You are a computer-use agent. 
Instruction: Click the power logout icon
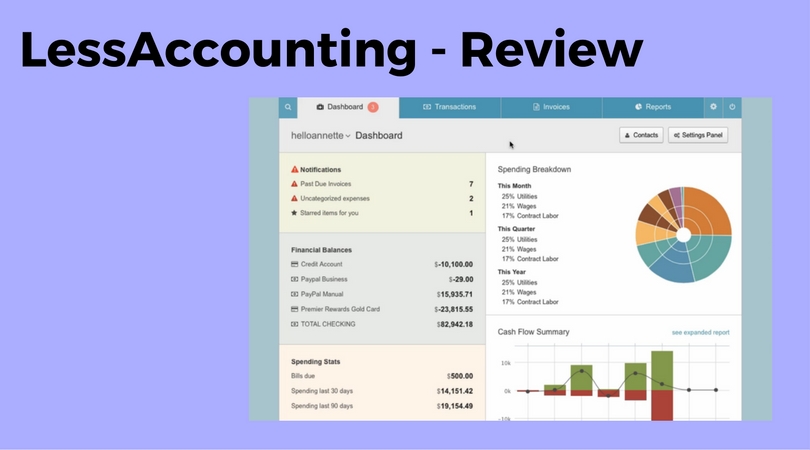pos(732,107)
